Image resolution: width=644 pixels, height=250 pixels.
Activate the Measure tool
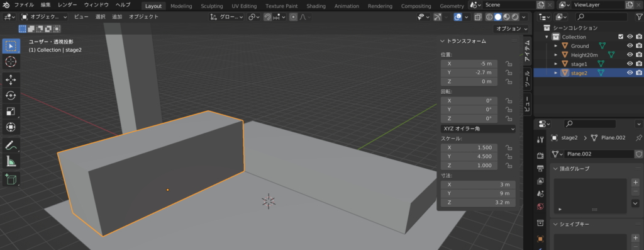(x=11, y=161)
